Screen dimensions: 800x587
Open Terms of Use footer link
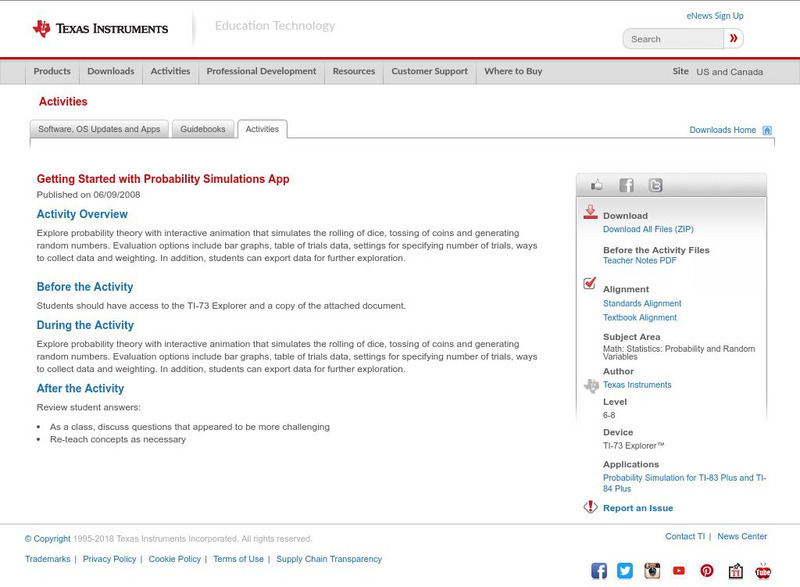pyautogui.click(x=238, y=559)
